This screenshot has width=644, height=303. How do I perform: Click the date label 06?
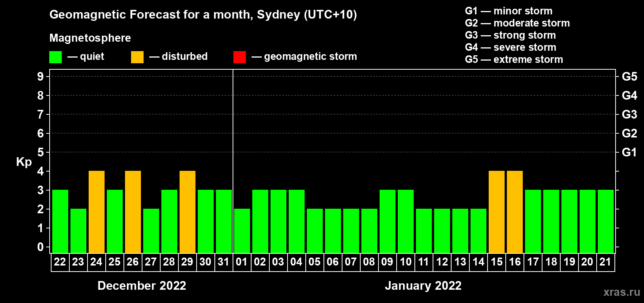pos(333,262)
